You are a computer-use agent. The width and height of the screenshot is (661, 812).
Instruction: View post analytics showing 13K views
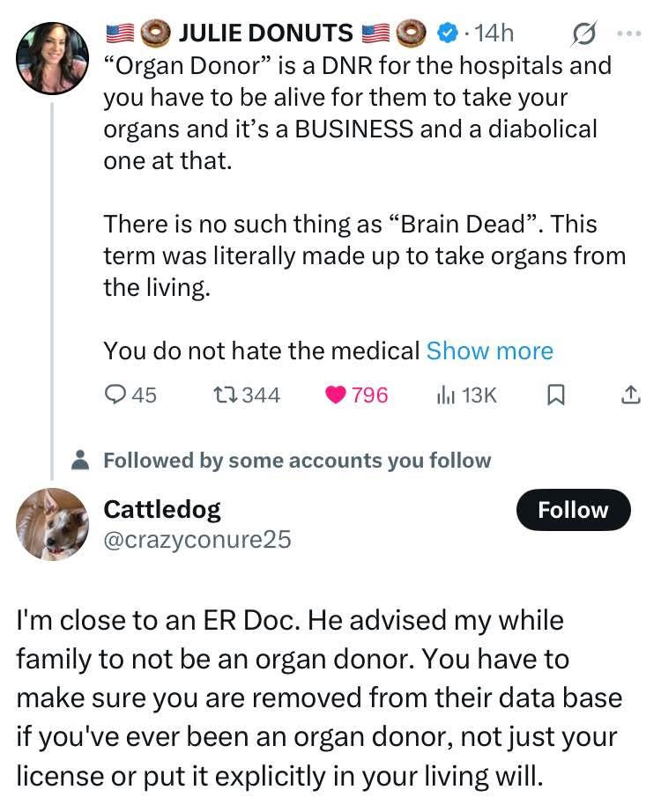(445, 396)
